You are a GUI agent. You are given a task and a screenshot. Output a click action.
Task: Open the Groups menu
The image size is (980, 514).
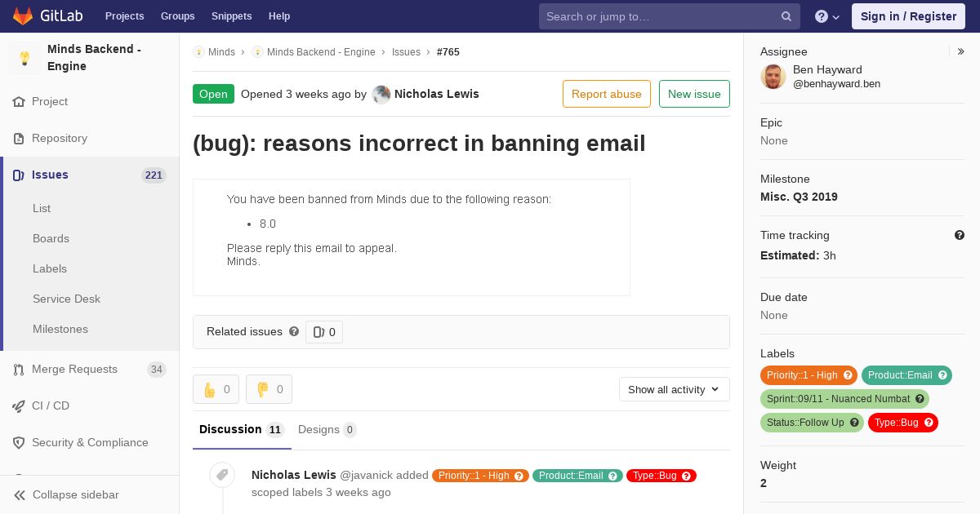point(177,16)
